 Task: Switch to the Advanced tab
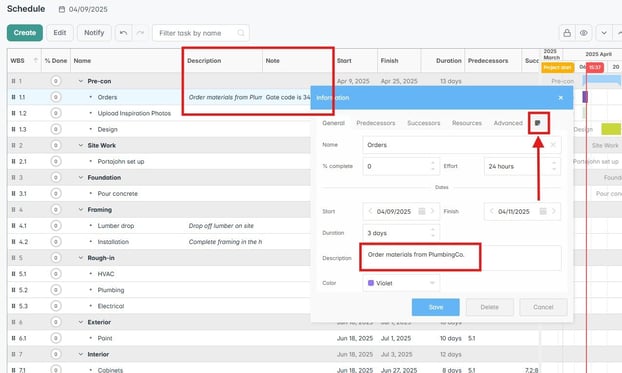(x=508, y=123)
